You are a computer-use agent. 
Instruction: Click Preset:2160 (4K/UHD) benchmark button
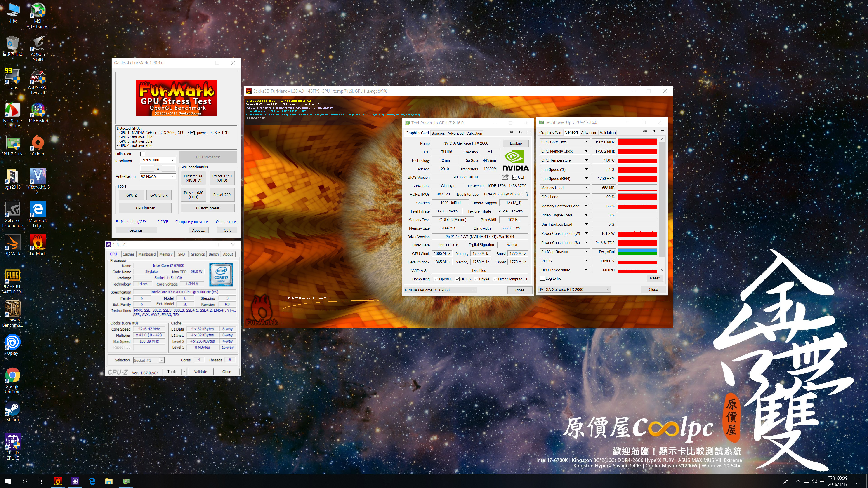pos(193,178)
